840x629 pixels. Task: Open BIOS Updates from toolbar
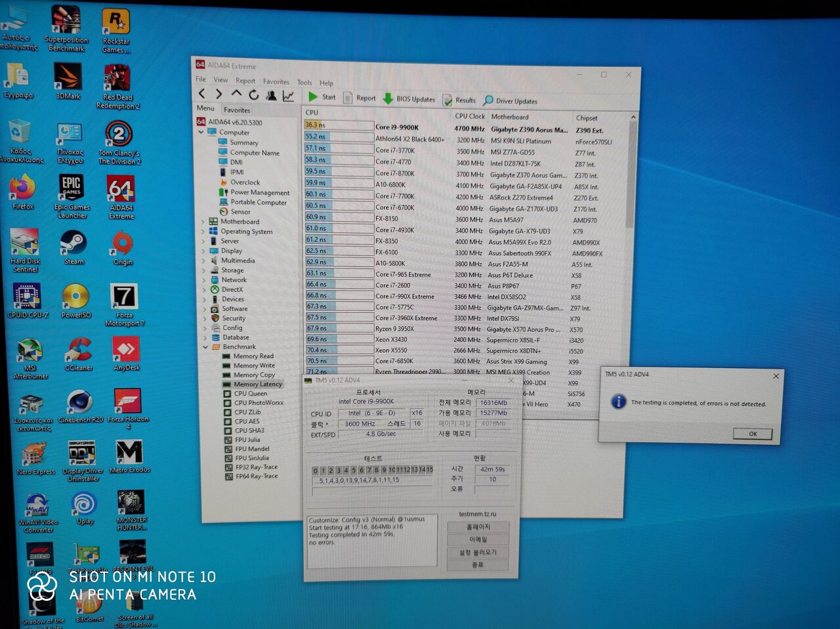click(409, 99)
